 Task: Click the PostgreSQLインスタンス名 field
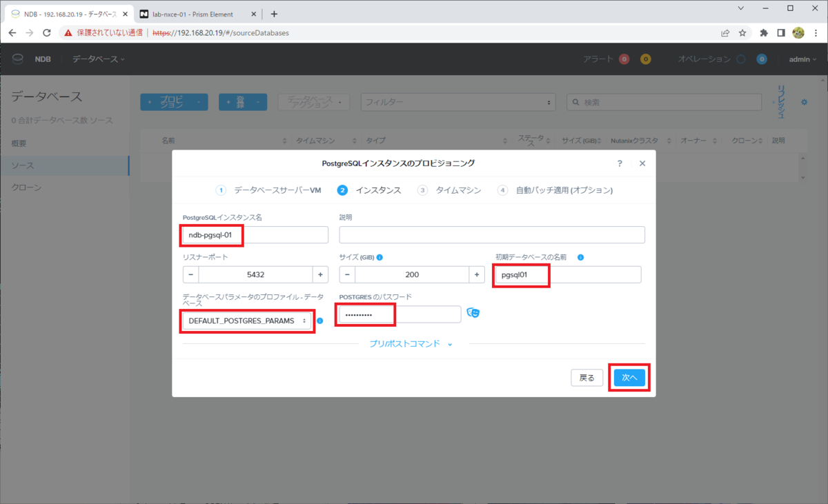pos(255,235)
